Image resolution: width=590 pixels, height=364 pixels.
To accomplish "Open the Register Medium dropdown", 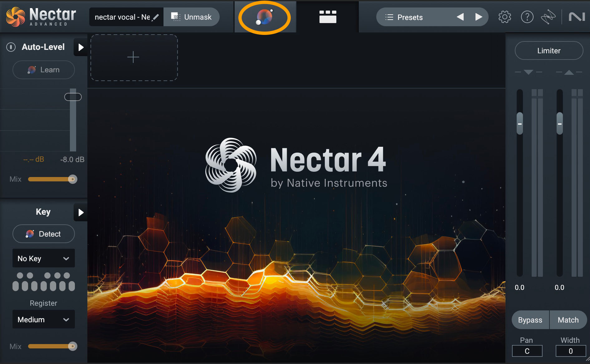I will pyautogui.click(x=44, y=319).
